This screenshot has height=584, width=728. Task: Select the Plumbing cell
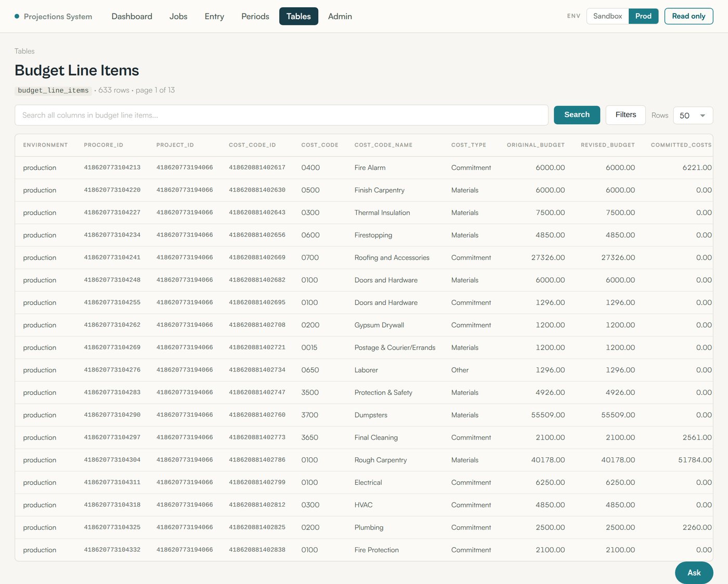(x=369, y=527)
